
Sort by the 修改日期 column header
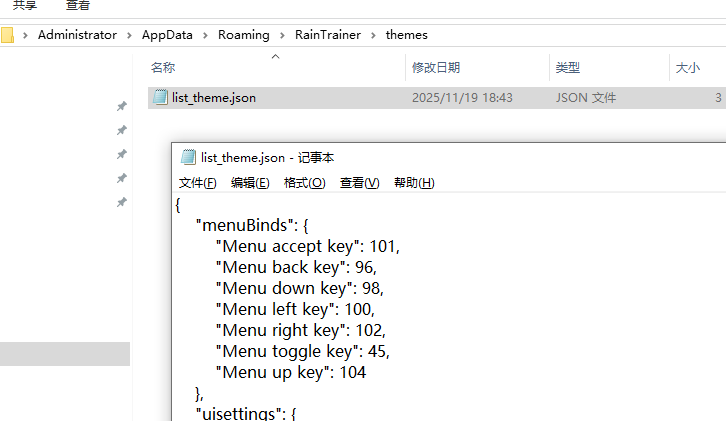tap(436, 68)
